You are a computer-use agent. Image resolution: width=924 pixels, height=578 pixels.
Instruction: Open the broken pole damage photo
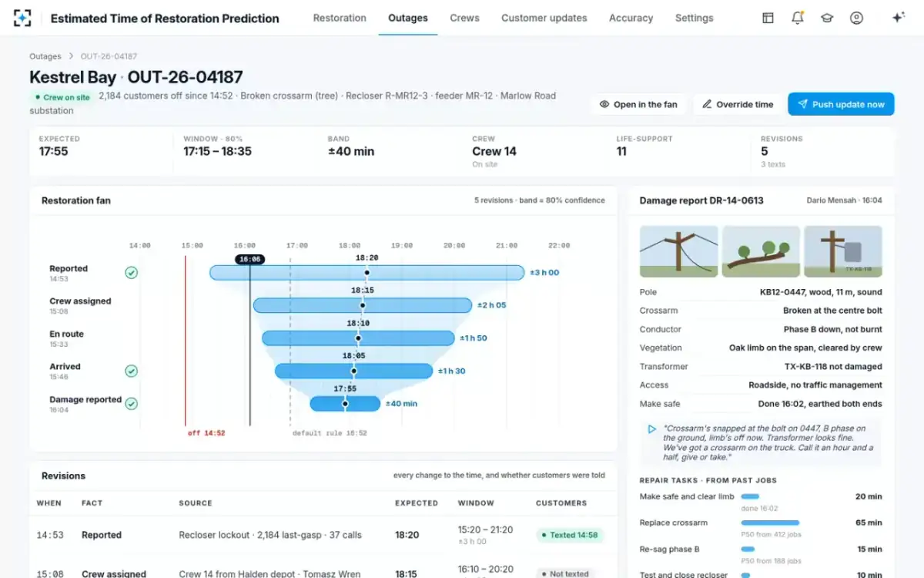(678, 251)
